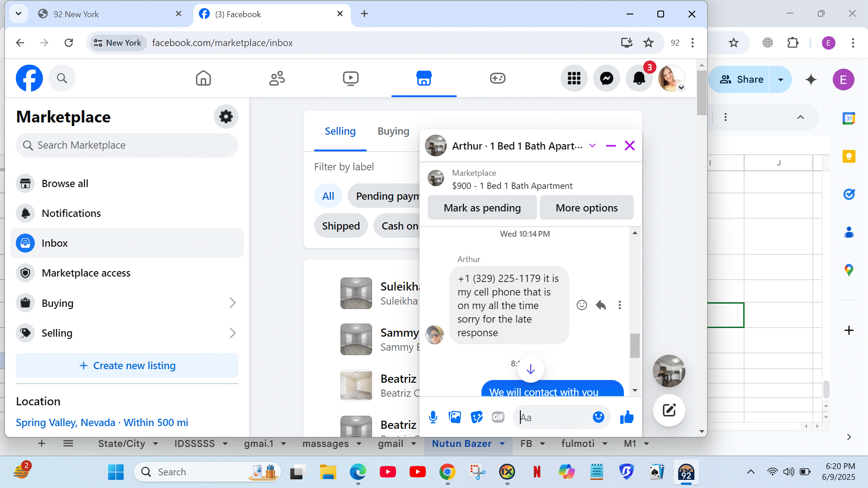Click the voice clip microphone icon

point(433,417)
